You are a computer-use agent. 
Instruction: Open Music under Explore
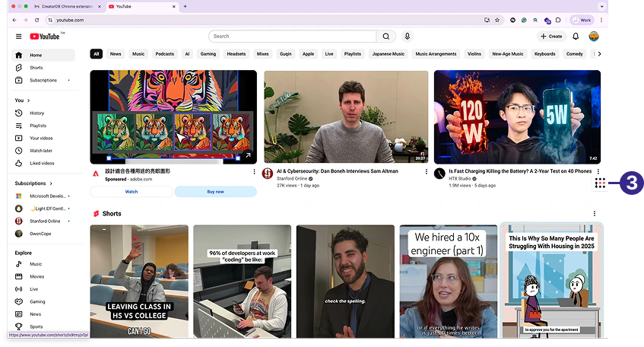coord(43,264)
